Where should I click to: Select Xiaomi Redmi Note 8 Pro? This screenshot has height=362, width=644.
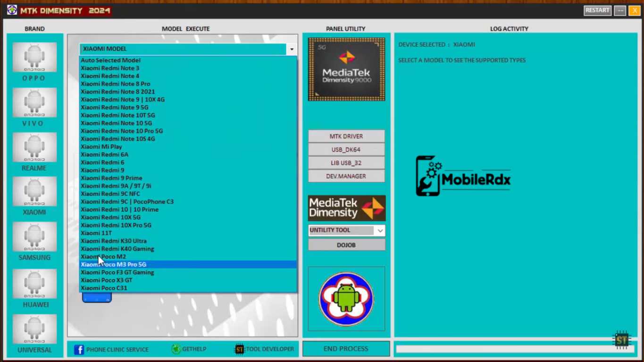coord(188,84)
